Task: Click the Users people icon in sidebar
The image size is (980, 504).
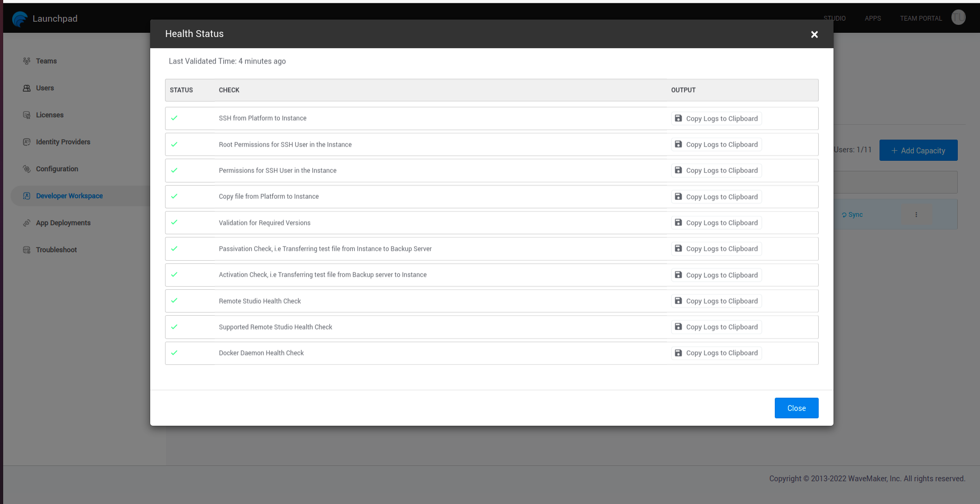Action: pos(26,88)
